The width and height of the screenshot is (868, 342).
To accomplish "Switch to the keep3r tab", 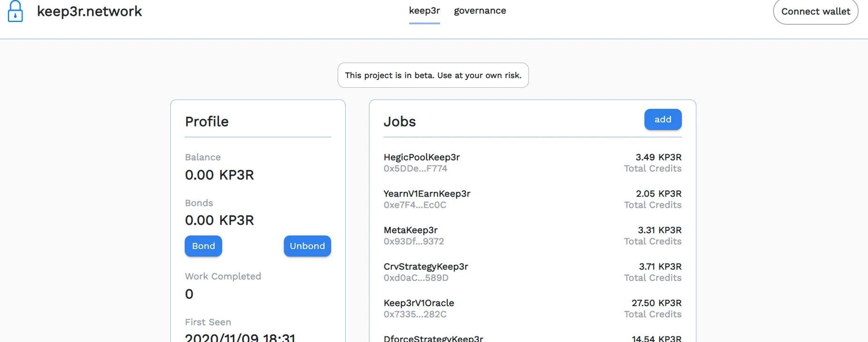I will click(424, 11).
